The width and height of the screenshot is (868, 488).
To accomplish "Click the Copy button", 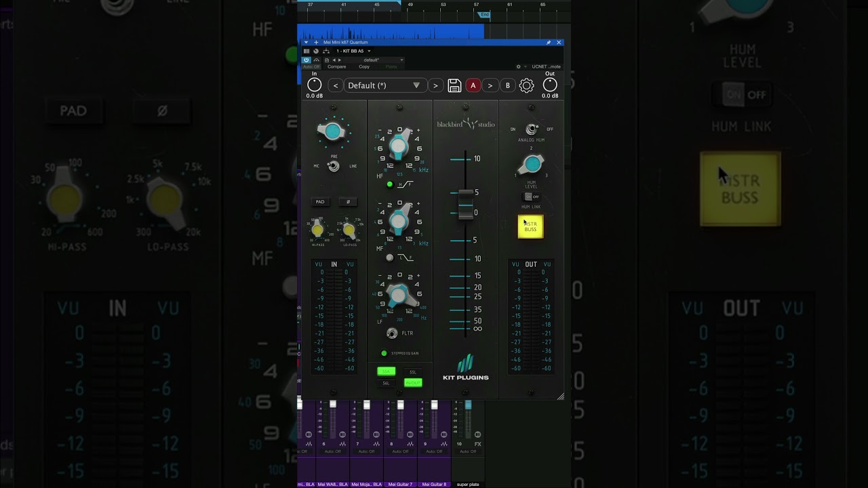I will click(364, 66).
